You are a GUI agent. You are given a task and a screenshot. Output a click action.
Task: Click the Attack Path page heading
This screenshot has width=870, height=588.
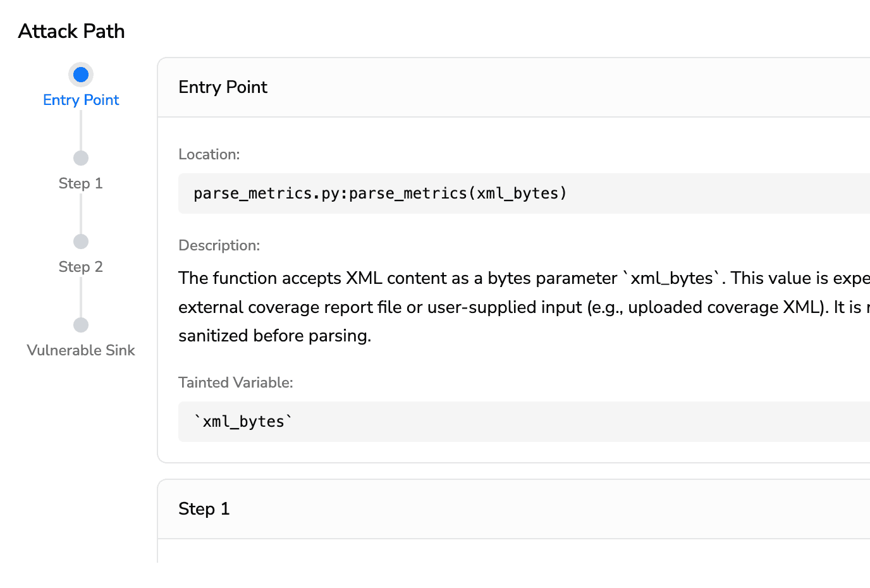(71, 31)
